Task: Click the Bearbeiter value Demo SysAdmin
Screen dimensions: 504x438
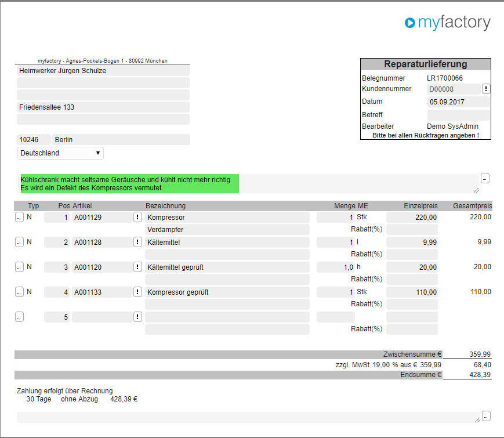Action: (452, 126)
